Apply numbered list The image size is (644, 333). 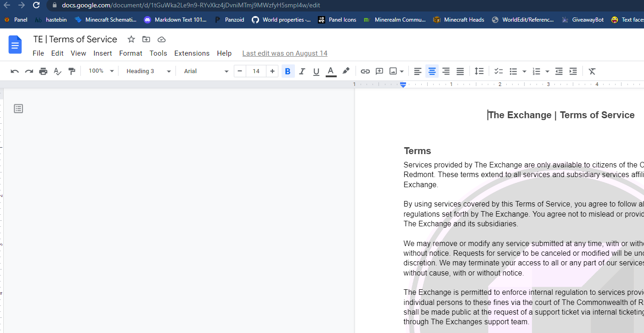tap(537, 71)
